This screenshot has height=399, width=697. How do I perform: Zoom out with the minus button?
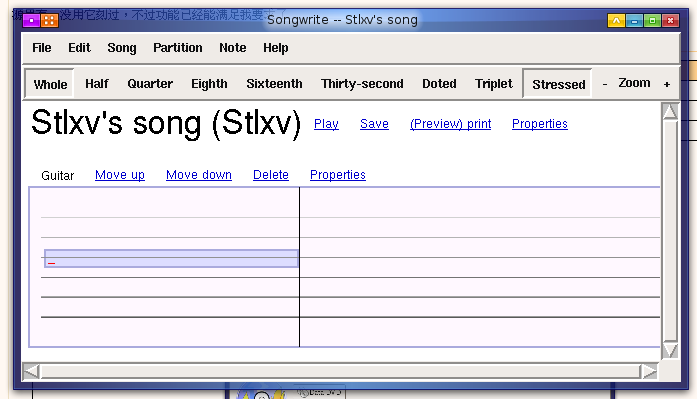tap(605, 84)
